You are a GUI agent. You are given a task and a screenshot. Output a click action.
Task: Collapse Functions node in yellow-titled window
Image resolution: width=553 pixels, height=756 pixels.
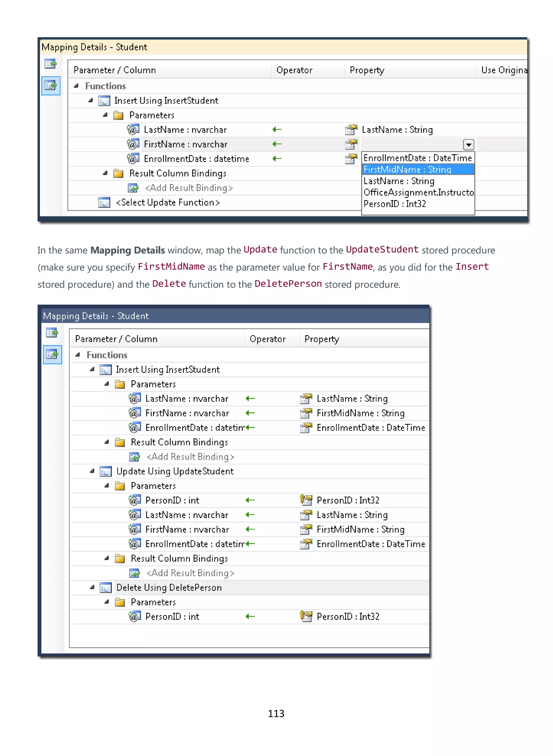tap(76, 86)
